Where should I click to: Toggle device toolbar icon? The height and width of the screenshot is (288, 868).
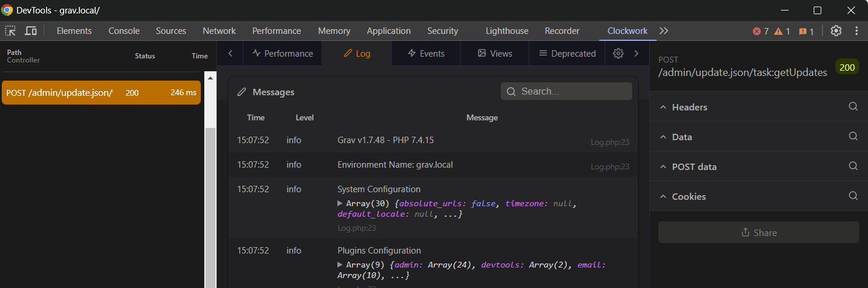pos(31,31)
